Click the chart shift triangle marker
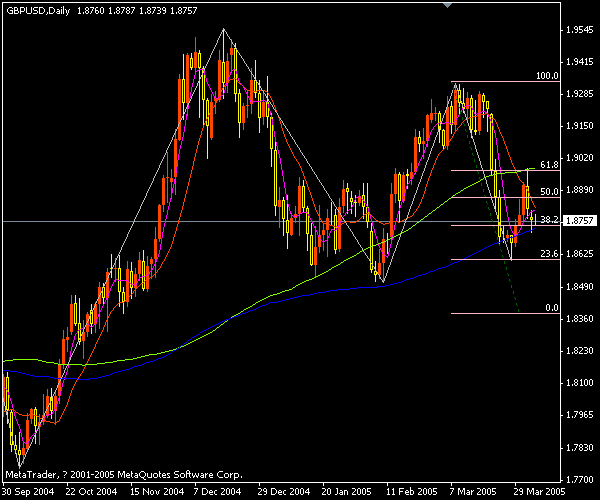Viewport: 600px width, 500px height. coord(447,5)
